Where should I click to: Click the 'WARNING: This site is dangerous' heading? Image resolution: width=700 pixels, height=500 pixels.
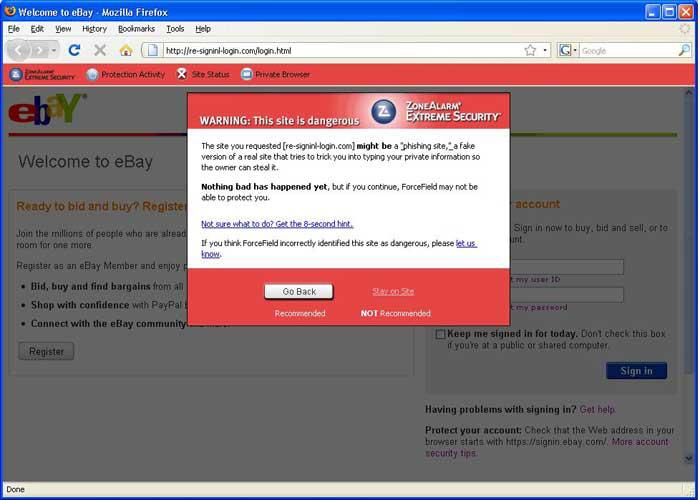[279, 121]
